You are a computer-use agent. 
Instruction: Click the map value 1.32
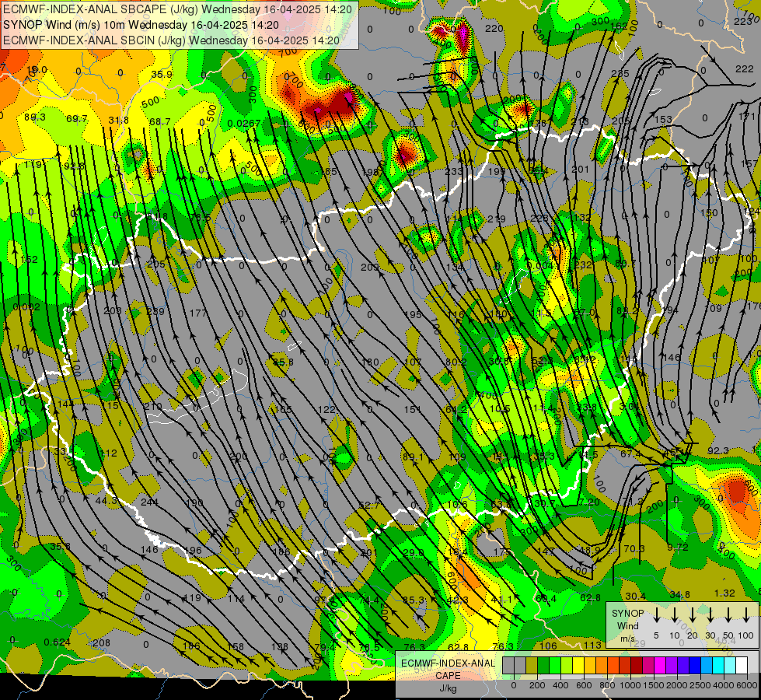coord(724,593)
